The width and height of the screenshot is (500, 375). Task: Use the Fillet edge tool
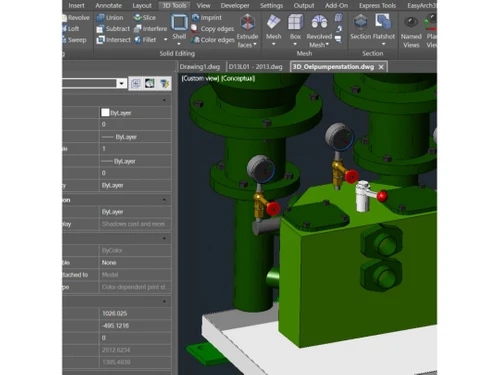pos(145,40)
